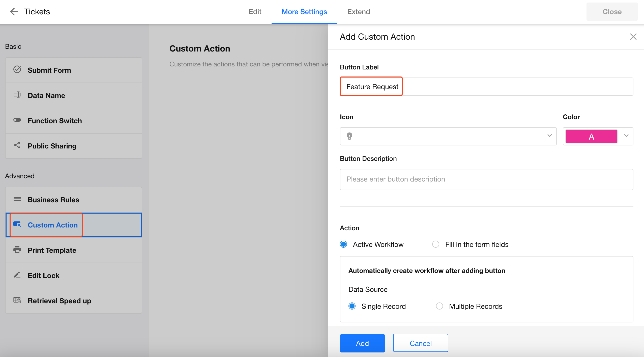This screenshot has height=357, width=644.
Task: Click the Edit Lock pencil icon
Action: click(x=17, y=275)
